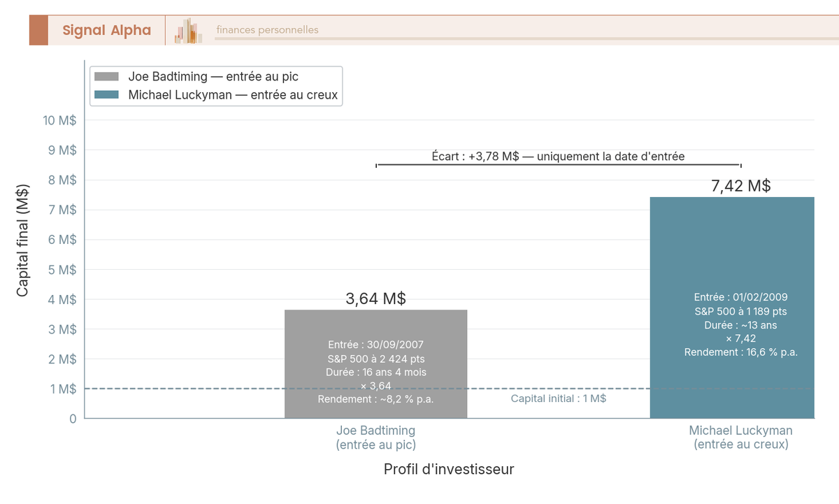Click the '0' y-axis tick label
This screenshot has height=504, width=839.
coord(73,419)
